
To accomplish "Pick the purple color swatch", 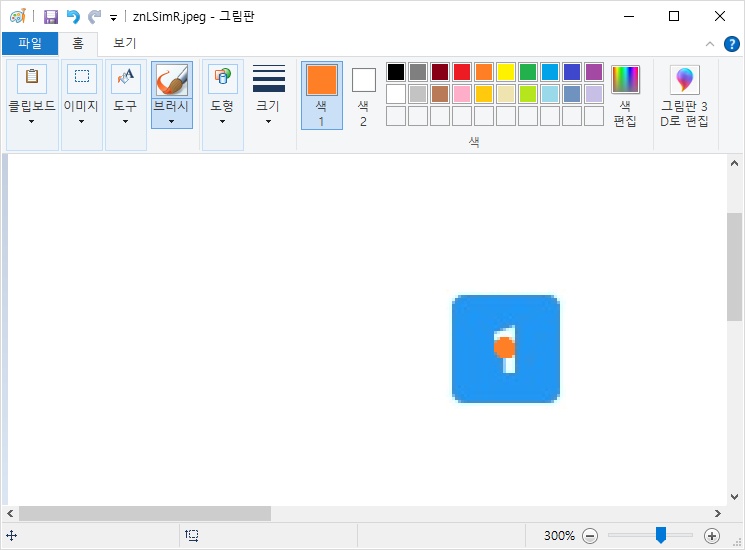I will point(594,72).
